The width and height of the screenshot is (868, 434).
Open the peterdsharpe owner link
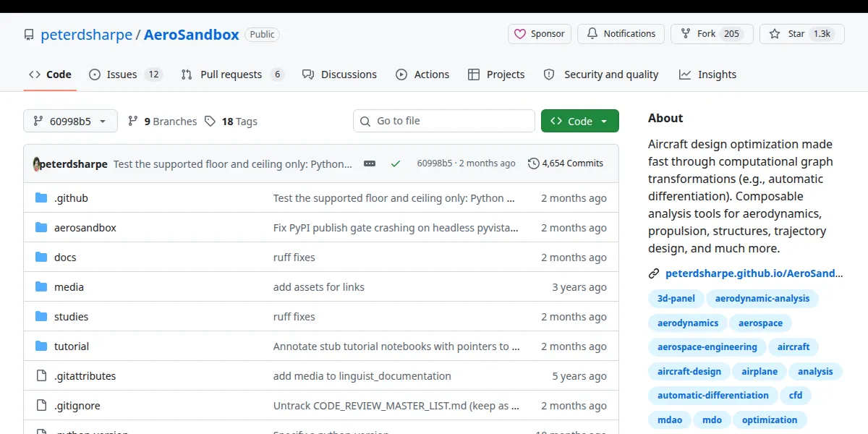[x=87, y=34]
